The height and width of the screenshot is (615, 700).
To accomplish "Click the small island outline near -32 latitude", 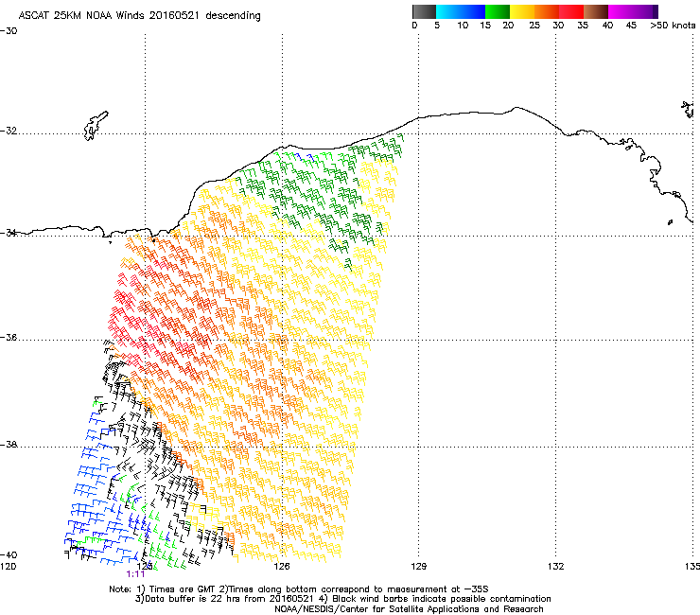I will coord(96,126).
